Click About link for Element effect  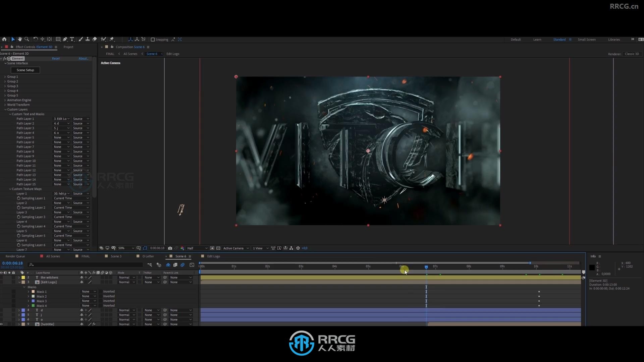(83, 59)
